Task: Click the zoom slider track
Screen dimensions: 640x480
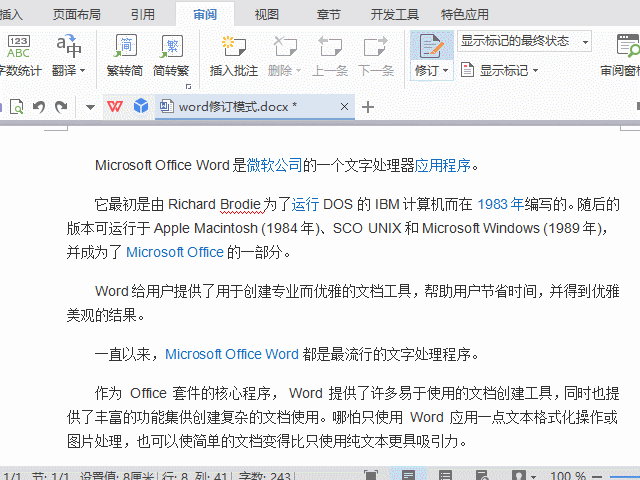Action: click(x=624, y=476)
